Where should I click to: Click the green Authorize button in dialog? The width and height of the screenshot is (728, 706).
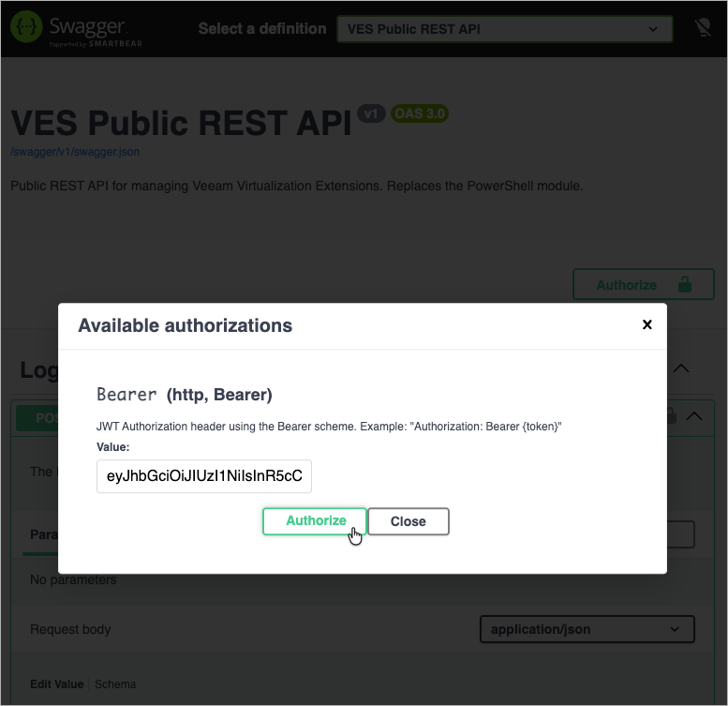315,521
